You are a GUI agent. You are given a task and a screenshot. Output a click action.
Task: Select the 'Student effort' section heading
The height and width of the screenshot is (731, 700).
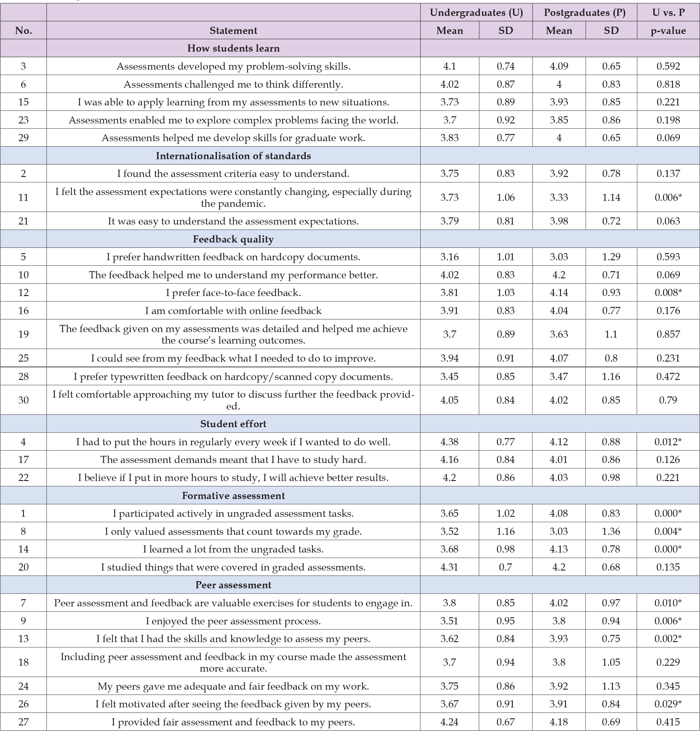point(233,424)
